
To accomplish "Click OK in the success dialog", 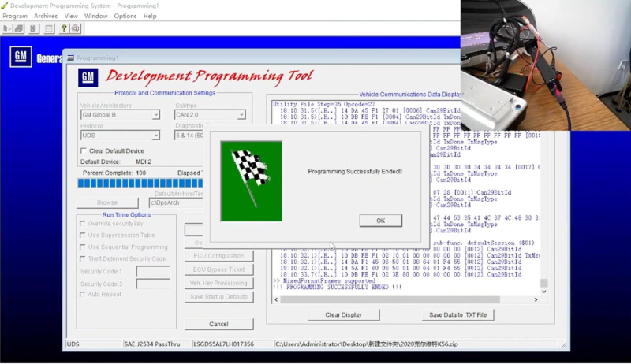I will (380, 221).
